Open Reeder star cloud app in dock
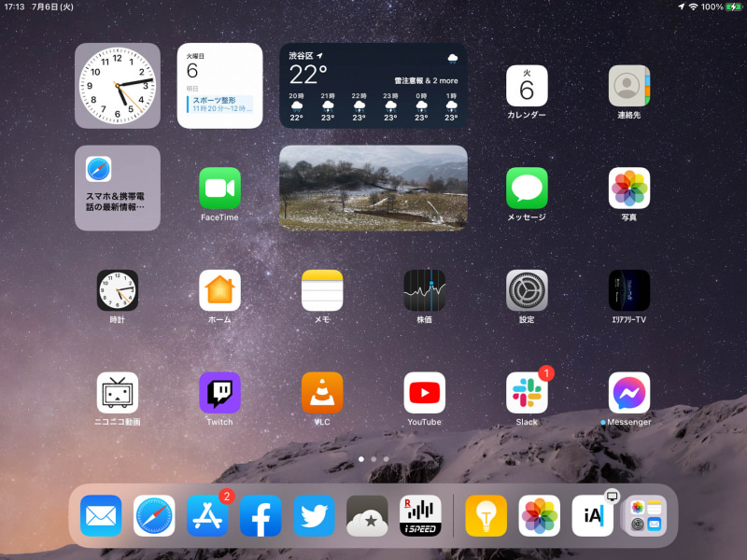 pos(367,516)
